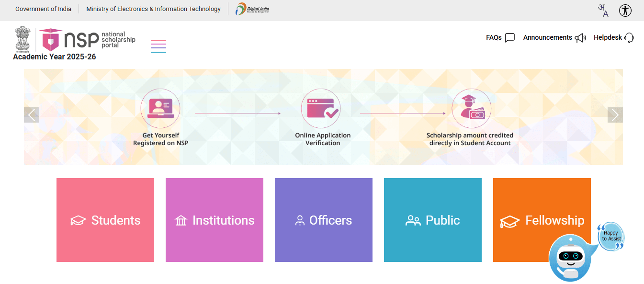This screenshot has height=284, width=644.
Task: Click the Government of India link
Action: coord(43,9)
